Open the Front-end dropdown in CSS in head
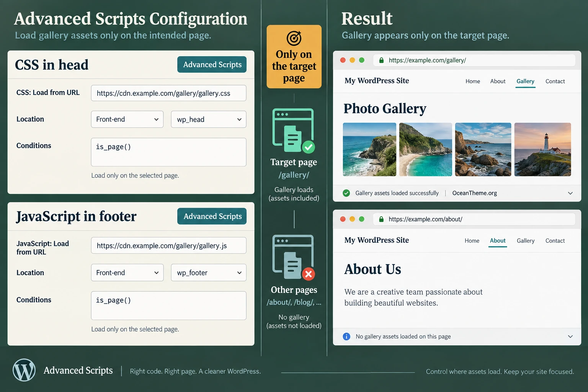Image resolution: width=588 pixels, height=392 pixels. [127, 119]
